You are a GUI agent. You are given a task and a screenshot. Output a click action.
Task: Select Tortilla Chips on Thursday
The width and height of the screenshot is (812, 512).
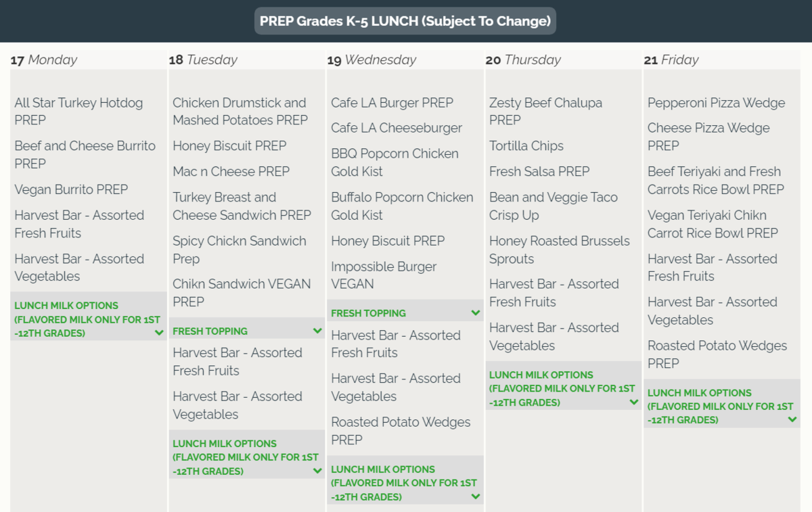pos(526,146)
